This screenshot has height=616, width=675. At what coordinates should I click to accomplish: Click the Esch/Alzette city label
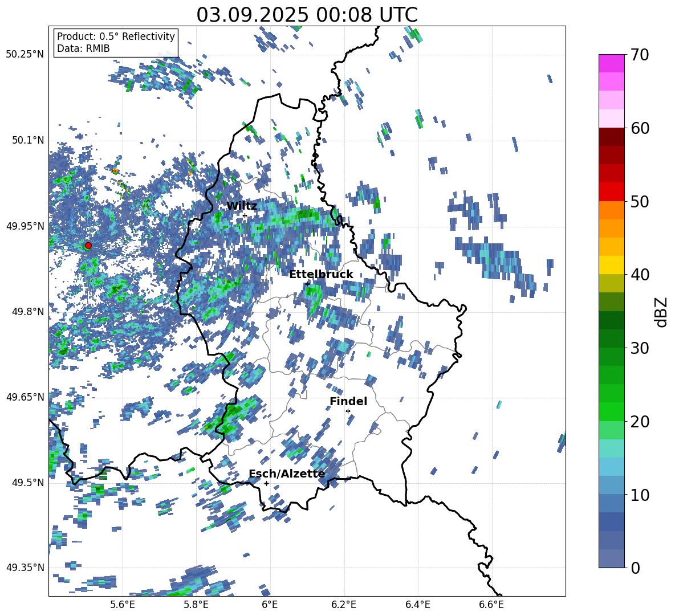287,474
